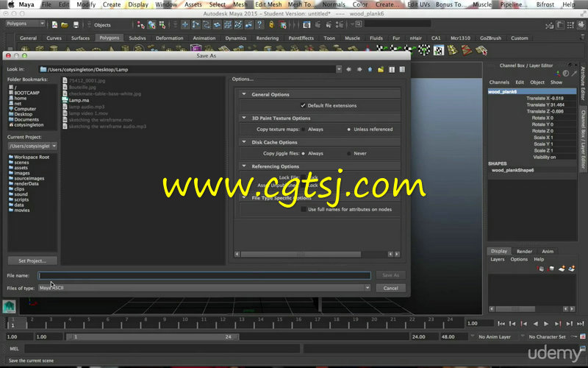Select by component type mode icon
Image resolution: width=588 pixels, height=368 pixels.
coord(162,25)
